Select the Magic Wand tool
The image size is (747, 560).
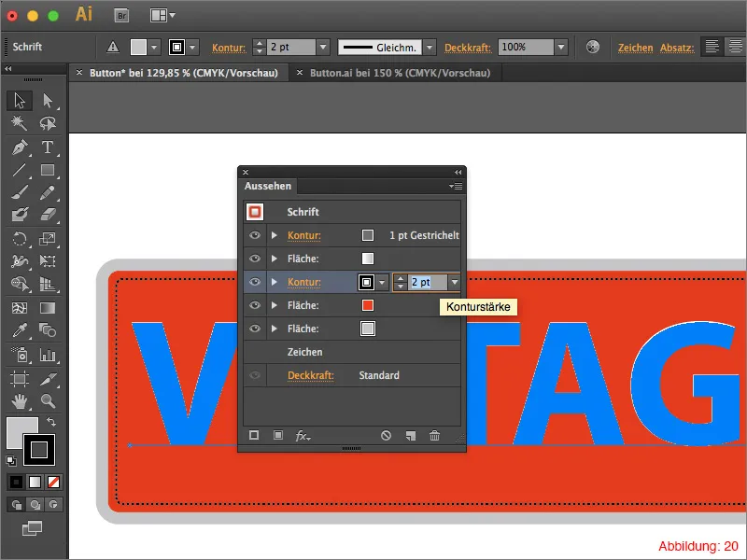pos(20,123)
